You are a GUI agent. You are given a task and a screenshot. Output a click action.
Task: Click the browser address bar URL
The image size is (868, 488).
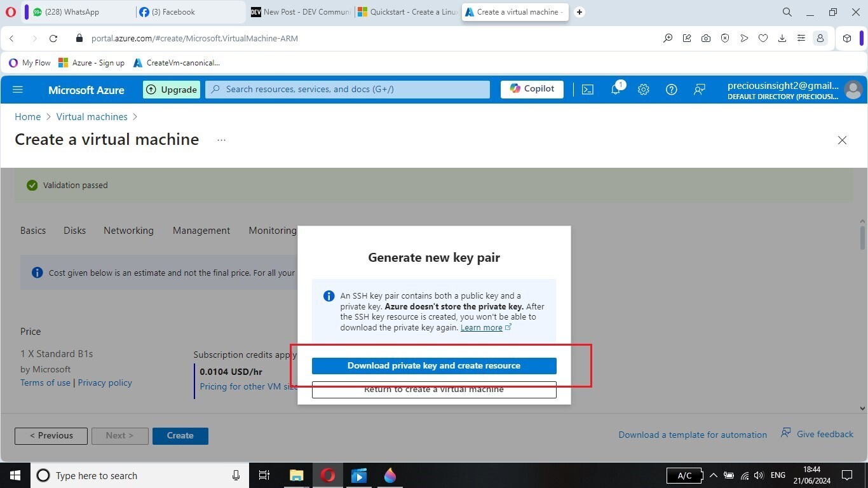click(194, 38)
